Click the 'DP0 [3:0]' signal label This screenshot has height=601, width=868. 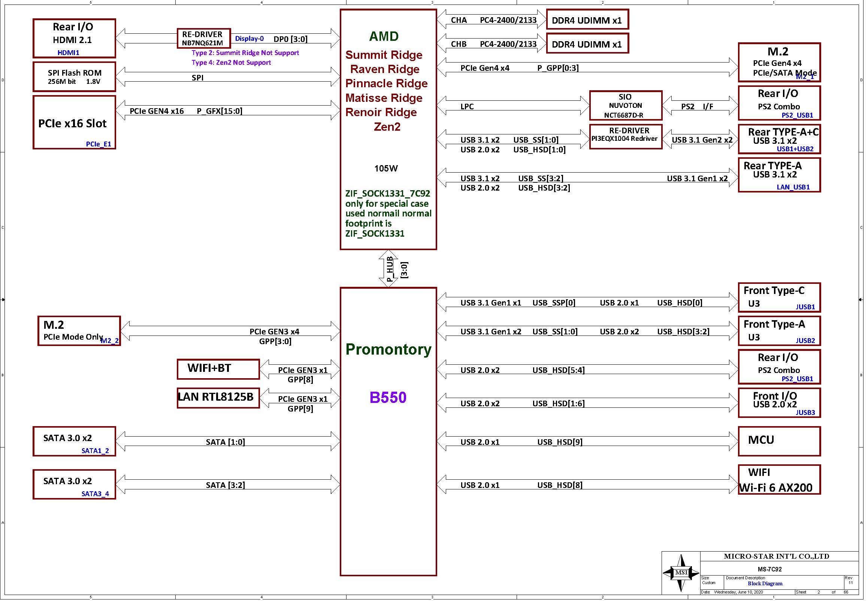290,39
